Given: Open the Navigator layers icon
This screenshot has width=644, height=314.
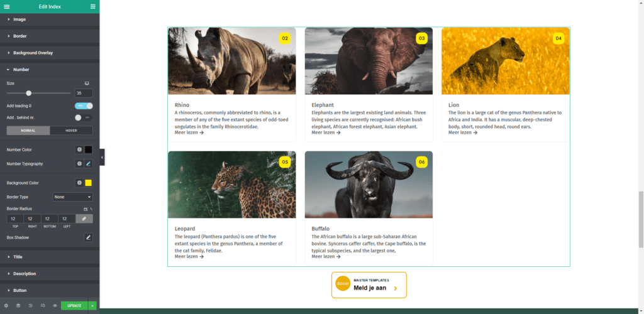Looking at the screenshot, I should pyautogui.click(x=18, y=306).
